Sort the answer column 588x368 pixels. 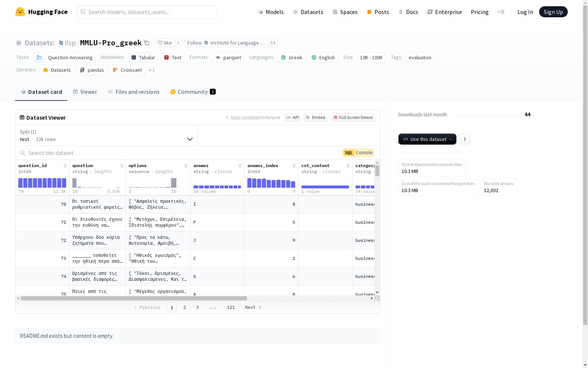240,166
